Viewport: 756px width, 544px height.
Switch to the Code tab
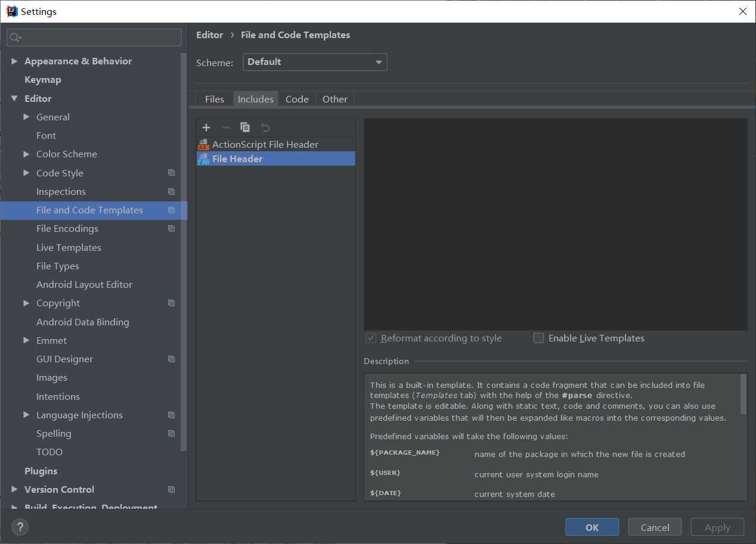pyautogui.click(x=297, y=99)
